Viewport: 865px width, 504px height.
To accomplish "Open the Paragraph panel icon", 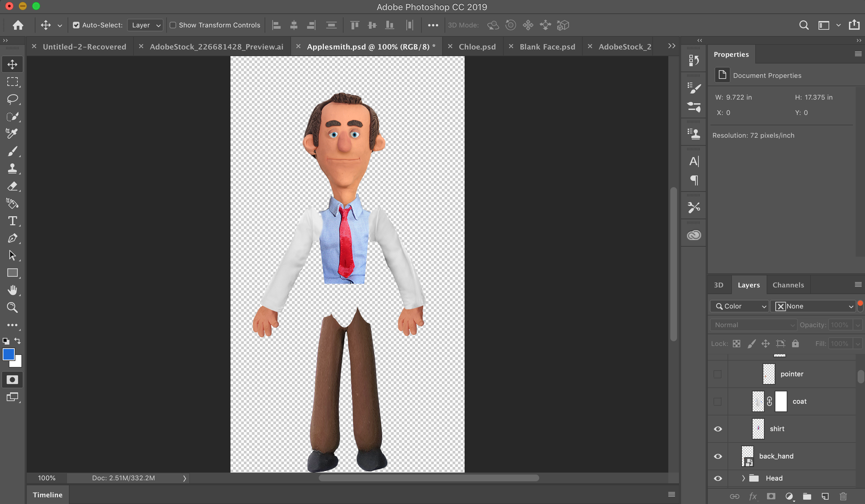I will coord(694,180).
